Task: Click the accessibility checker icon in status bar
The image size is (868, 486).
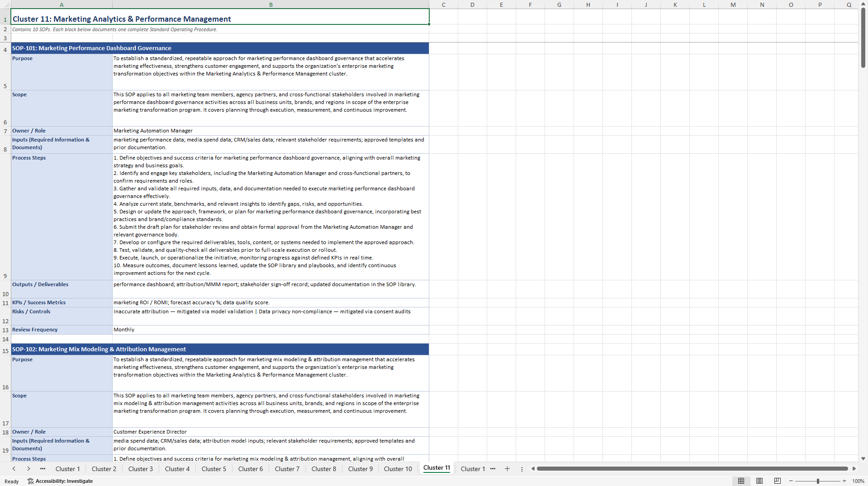Action: pos(30,481)
